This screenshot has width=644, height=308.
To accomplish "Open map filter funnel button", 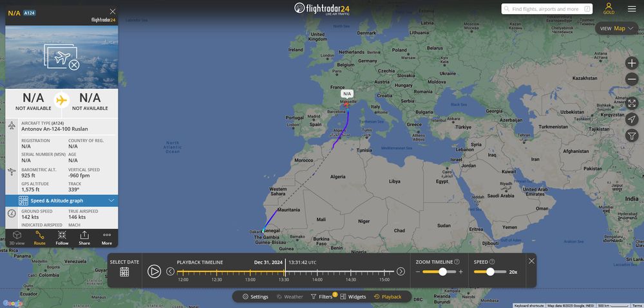I will tap(632, 135).
